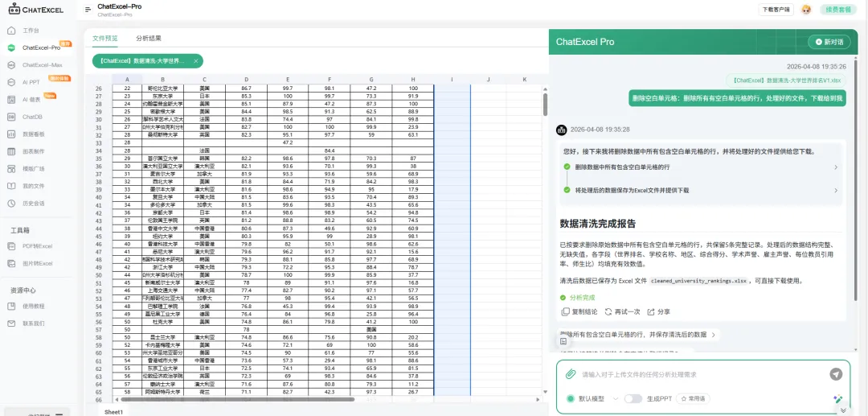The height and width of the screenshot is (416, 868).
Task: Select row 33 header
Action: point(99,142)
